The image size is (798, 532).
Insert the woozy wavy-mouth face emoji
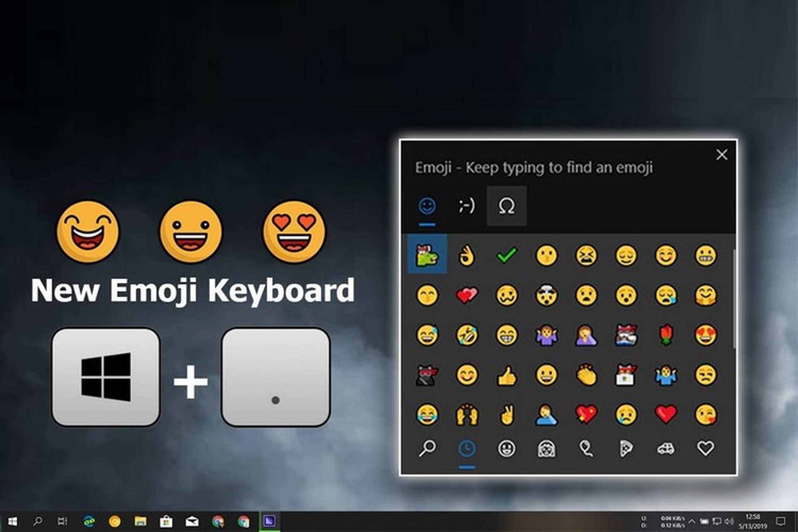click(x=507, y=295)
